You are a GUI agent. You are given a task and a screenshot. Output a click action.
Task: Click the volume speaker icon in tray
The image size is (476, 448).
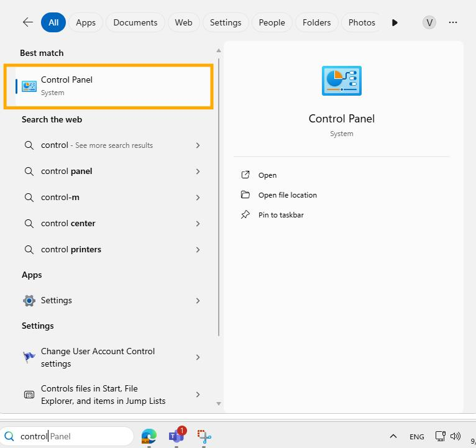pyautogui.click(x=455, y=436)
